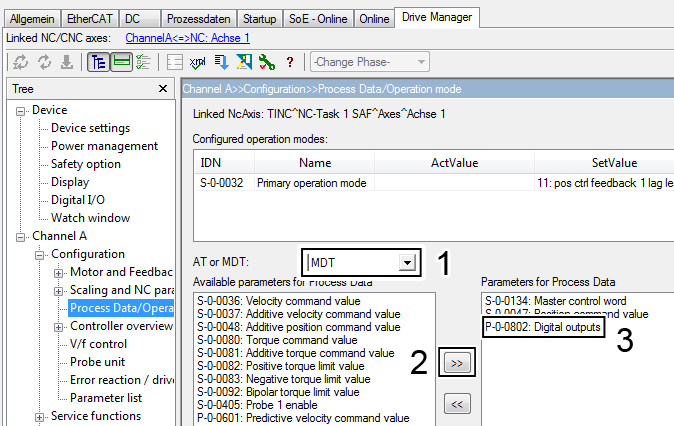Open the Change Phase dropdown
The image size is (674, 426).
click(370, 62)
